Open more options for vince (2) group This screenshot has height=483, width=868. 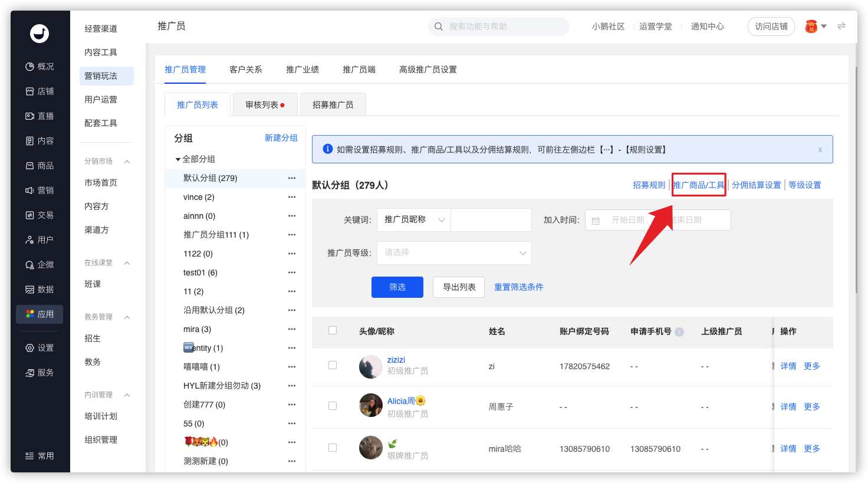[292, 197]
